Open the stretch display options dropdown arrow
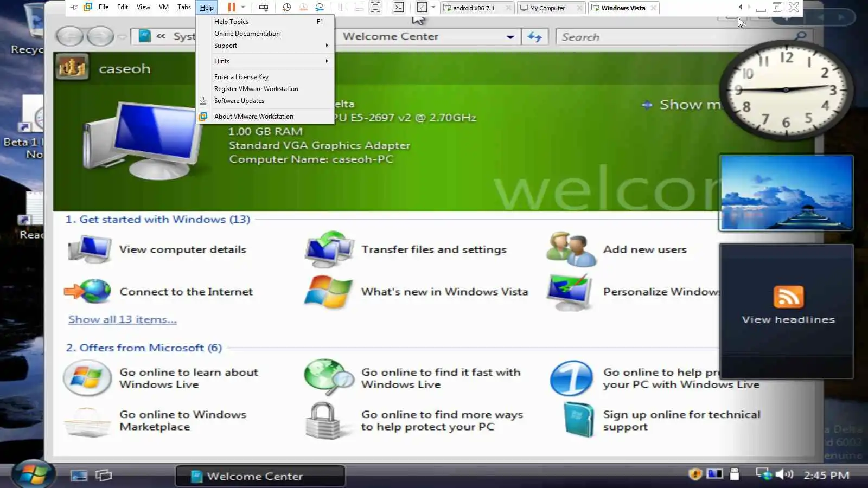The height and width of the screenshot is (488, 868). (x=433, y=8)
